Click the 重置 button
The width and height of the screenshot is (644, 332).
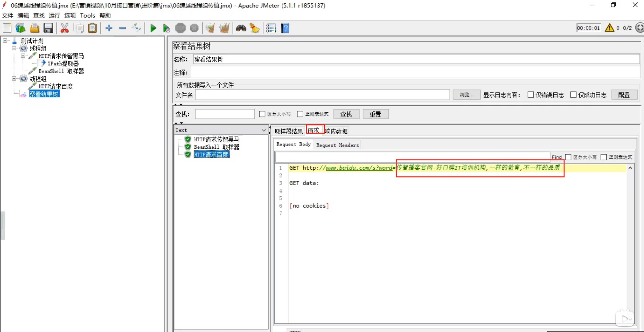tap(375, 114)
